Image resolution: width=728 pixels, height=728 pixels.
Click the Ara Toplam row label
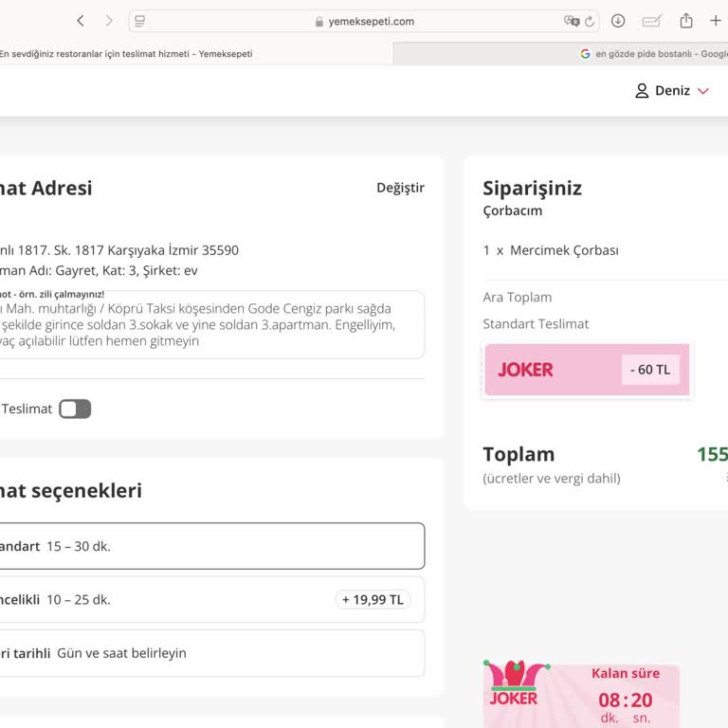(x=518, y=297)
